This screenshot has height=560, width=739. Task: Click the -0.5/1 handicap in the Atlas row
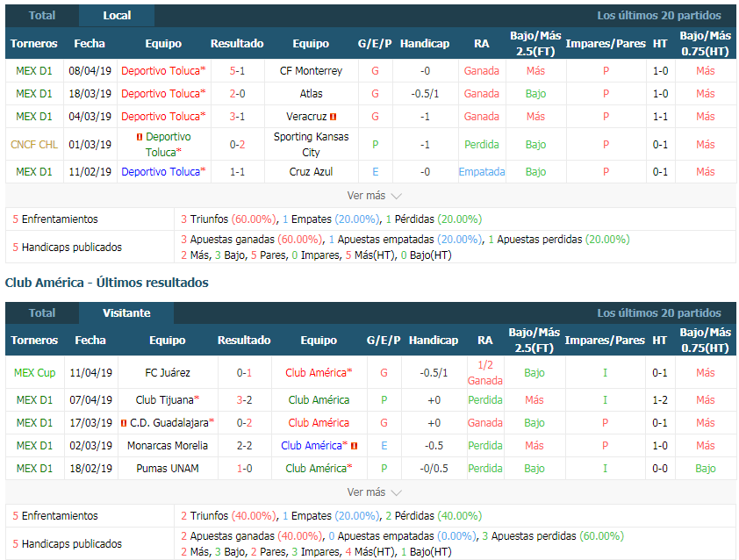pos(425,94)
